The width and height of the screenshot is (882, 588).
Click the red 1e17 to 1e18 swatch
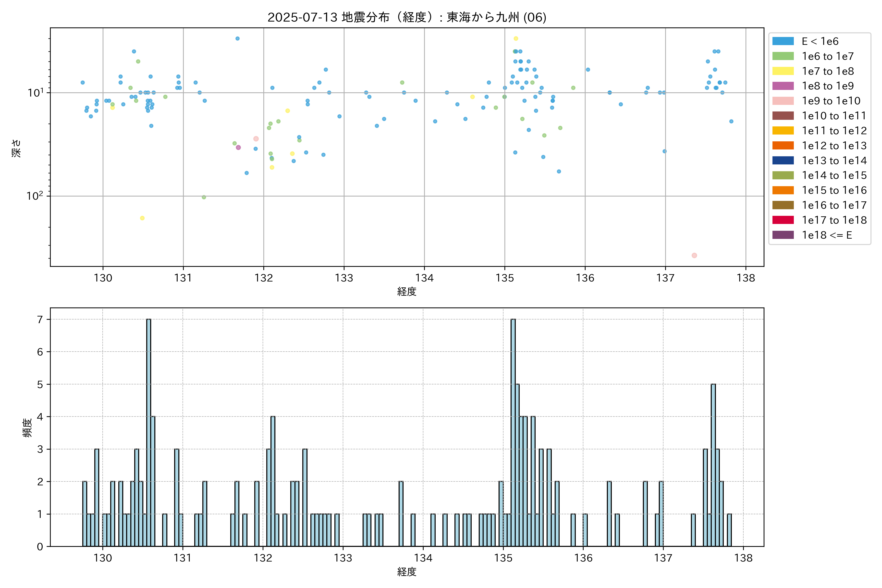[x=783, y=220]
